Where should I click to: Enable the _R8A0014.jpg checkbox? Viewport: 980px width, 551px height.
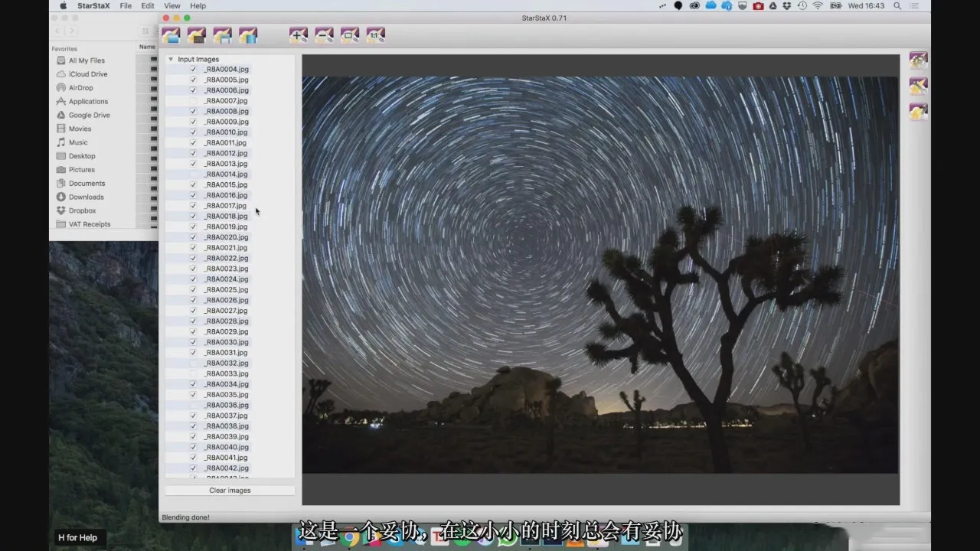coord(193,174)
